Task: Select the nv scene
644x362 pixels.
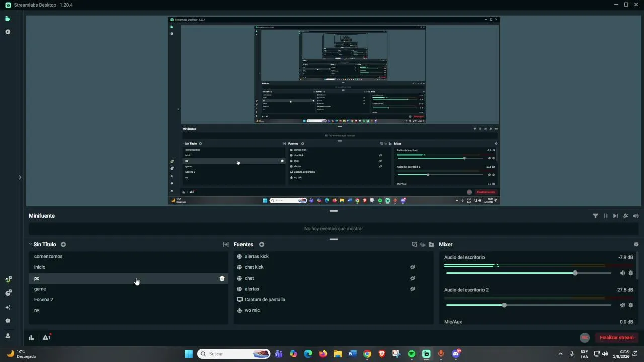Action: (128, 310)
